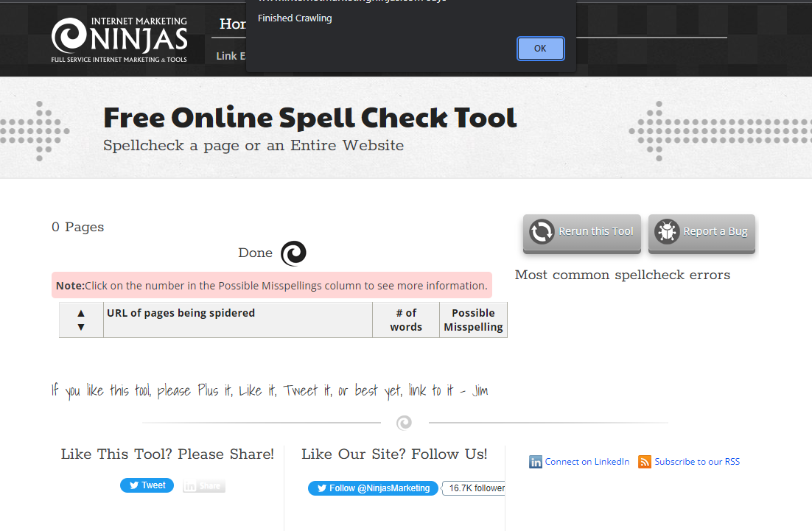Sort the table ascending with the up arrow
This screenshot has width=812, height=531.
click(81, 313)
